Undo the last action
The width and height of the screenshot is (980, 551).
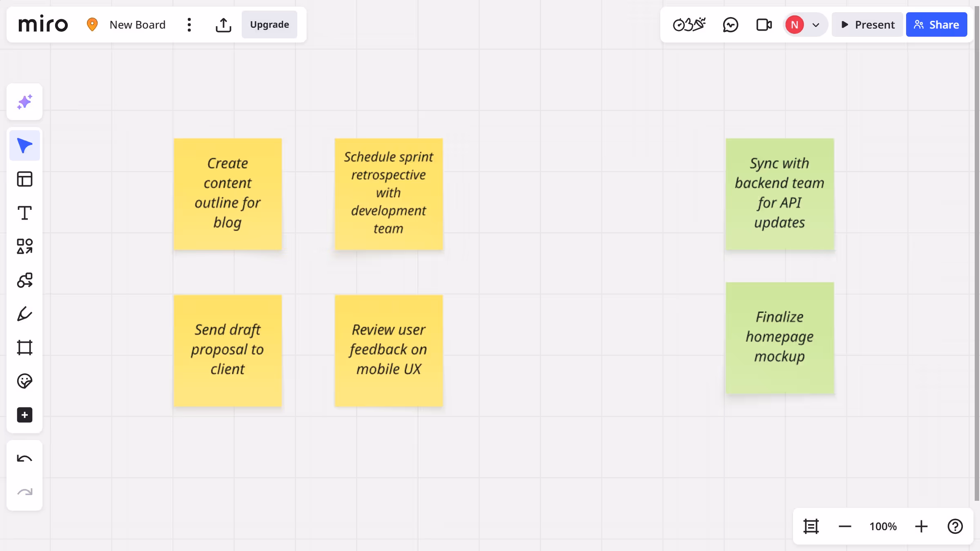[x=24, y=458]
